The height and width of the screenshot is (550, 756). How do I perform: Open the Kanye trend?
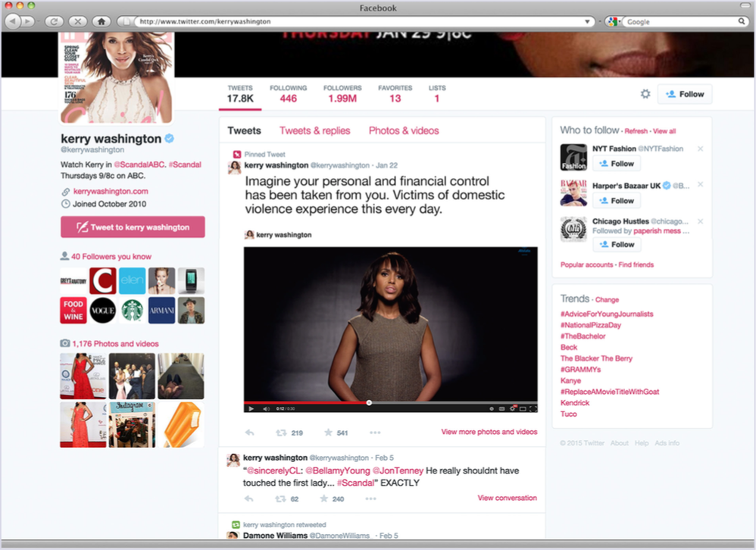pyautogui.click(x=570, y=380)
